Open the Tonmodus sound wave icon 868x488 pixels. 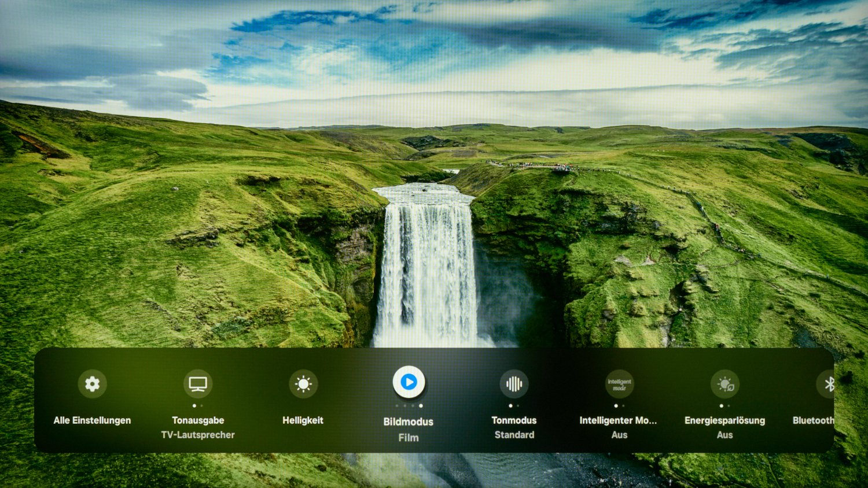pos(514,384)
